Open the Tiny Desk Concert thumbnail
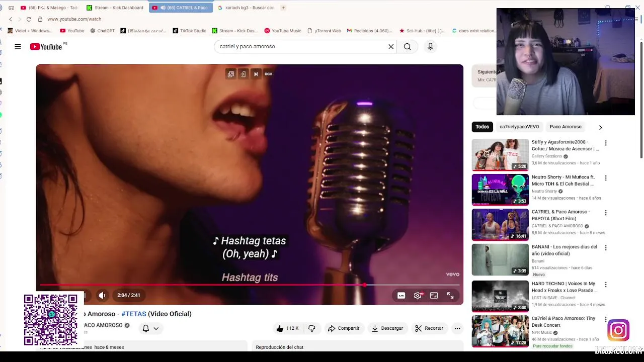The width and height of the screenshot is (644, 362). (500, 331)
